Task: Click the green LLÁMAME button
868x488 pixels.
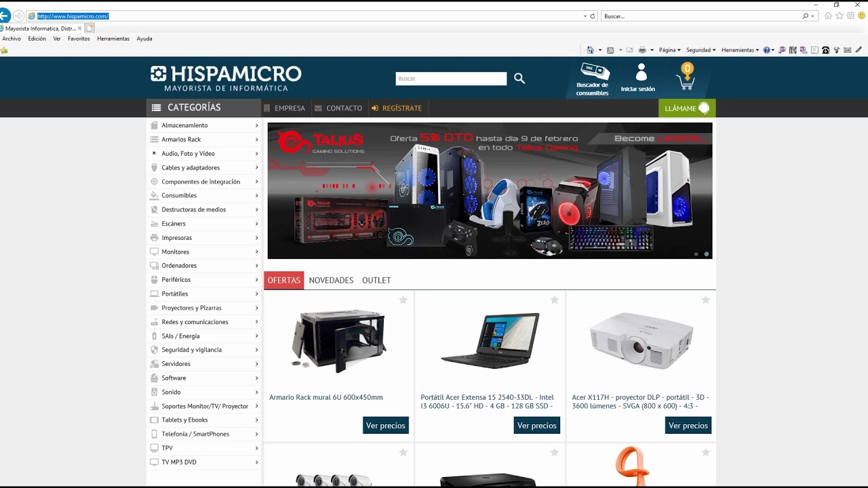Action: (687, 108)
